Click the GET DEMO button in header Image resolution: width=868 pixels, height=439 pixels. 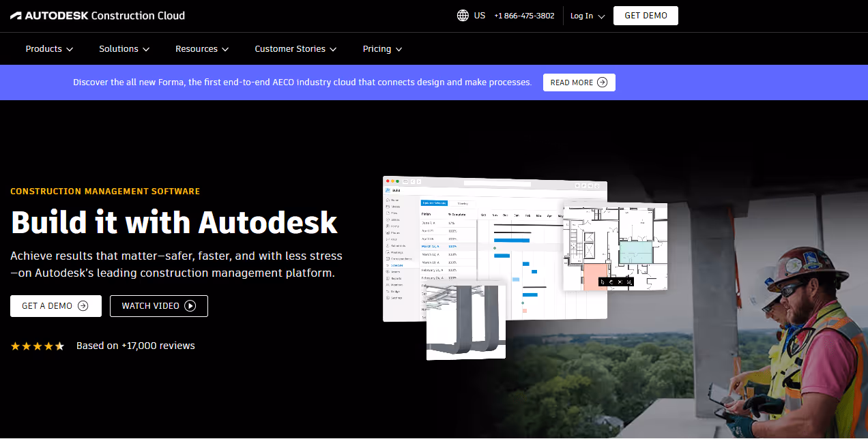point(646,16)
